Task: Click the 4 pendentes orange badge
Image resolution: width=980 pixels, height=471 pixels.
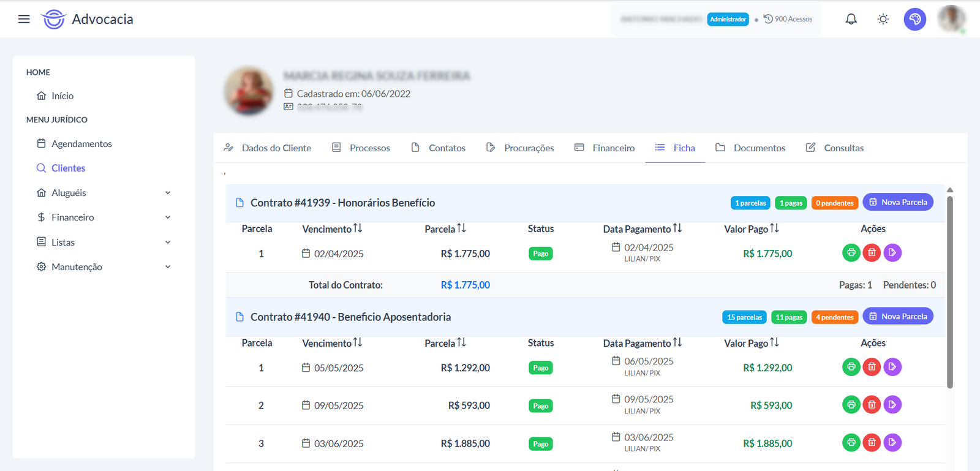Action: (x=835, y=317)
